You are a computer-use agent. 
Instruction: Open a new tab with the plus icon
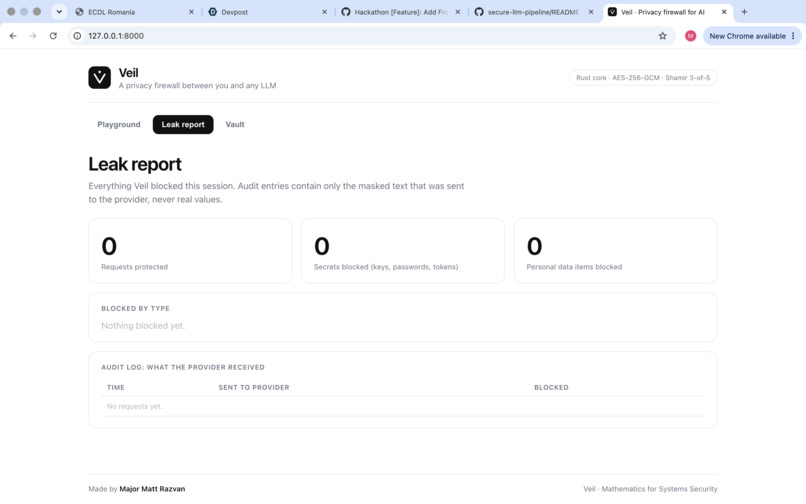[744, 12]
